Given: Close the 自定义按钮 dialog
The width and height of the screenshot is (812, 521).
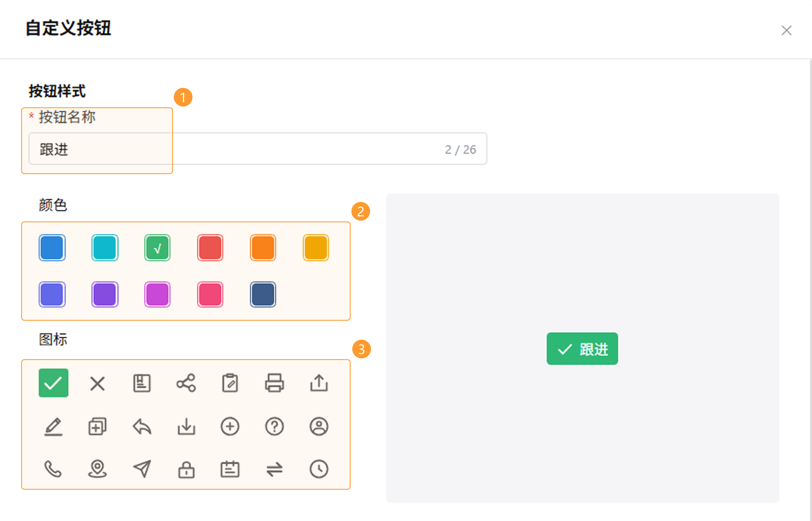Looking at the screenshot, I should pos(786,30).
